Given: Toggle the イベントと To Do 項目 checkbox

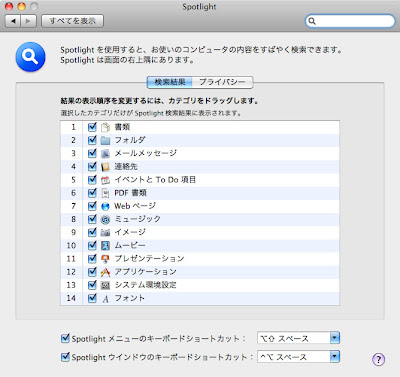Looking at the screenshot, I should tap(92, 179).
